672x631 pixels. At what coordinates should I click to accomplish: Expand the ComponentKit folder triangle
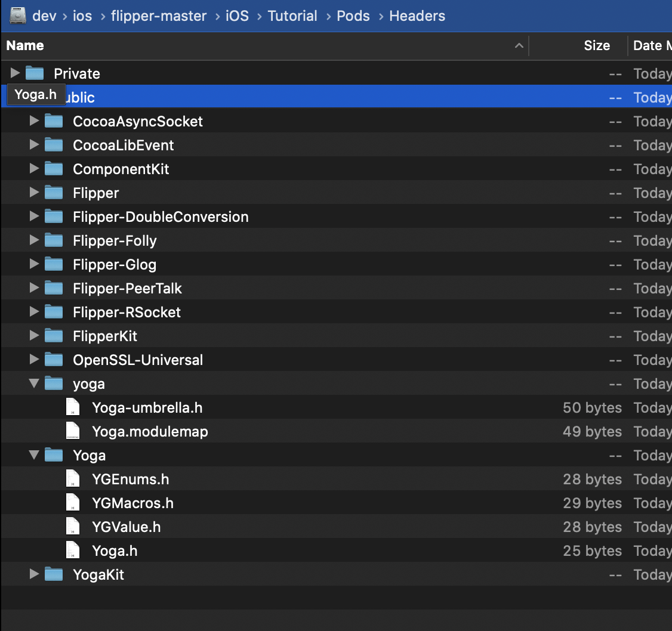point(34,168)
